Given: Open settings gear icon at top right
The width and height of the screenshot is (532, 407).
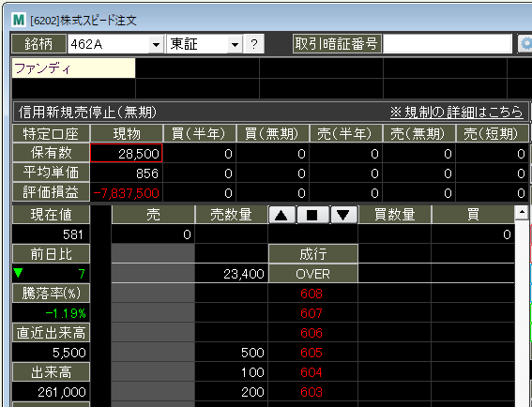Looking at the screenshot, I should pos(524,44).
